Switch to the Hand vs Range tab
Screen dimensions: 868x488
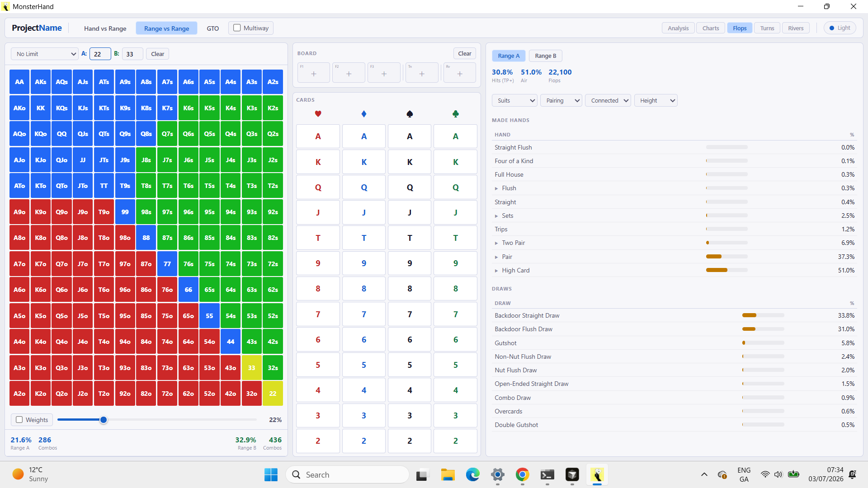(x=105, y=28)
